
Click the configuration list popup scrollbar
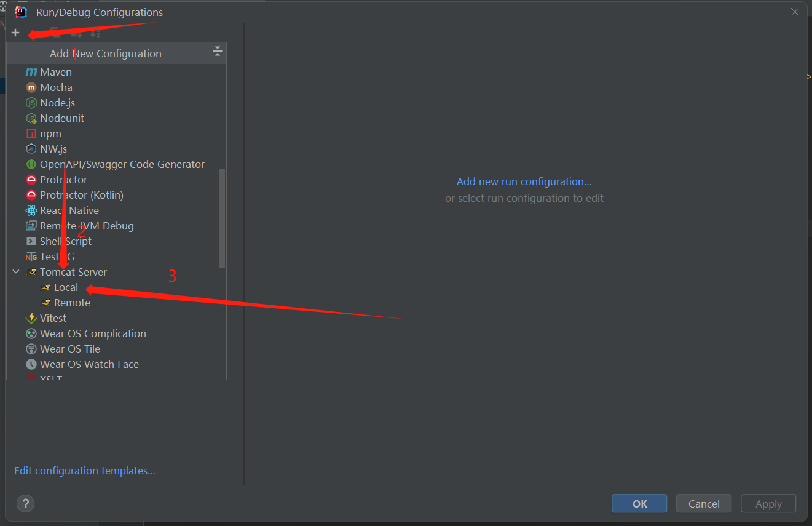point(222,218)
